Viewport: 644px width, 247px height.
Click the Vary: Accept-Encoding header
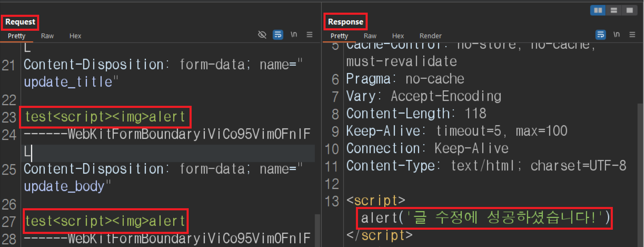pyautogui.click(x=424, y=96)
